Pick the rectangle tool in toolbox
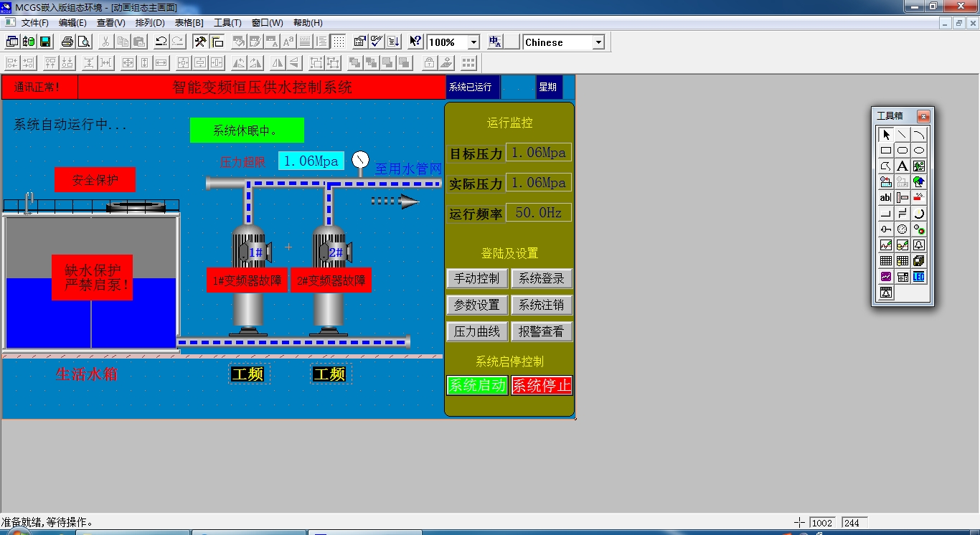This screenshot has height=535, width=980. click(886, 151)
